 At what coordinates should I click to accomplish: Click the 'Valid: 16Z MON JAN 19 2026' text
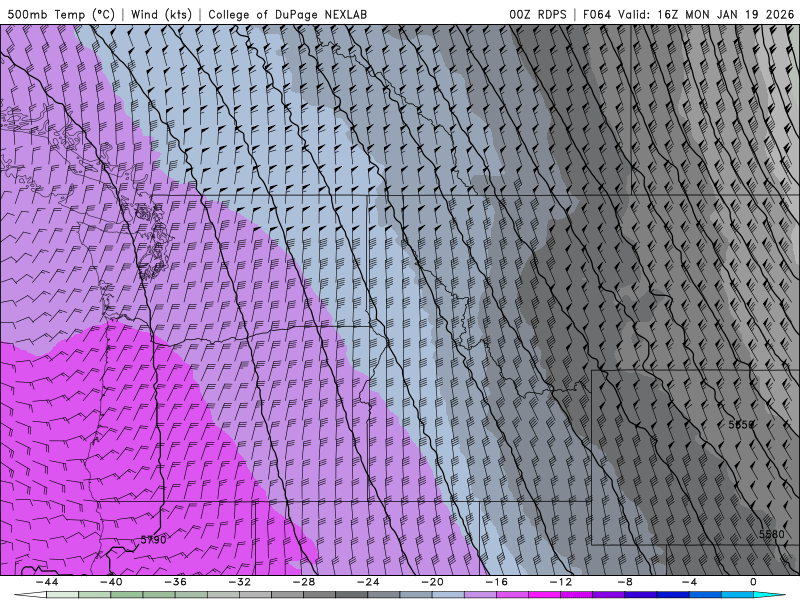706,14
